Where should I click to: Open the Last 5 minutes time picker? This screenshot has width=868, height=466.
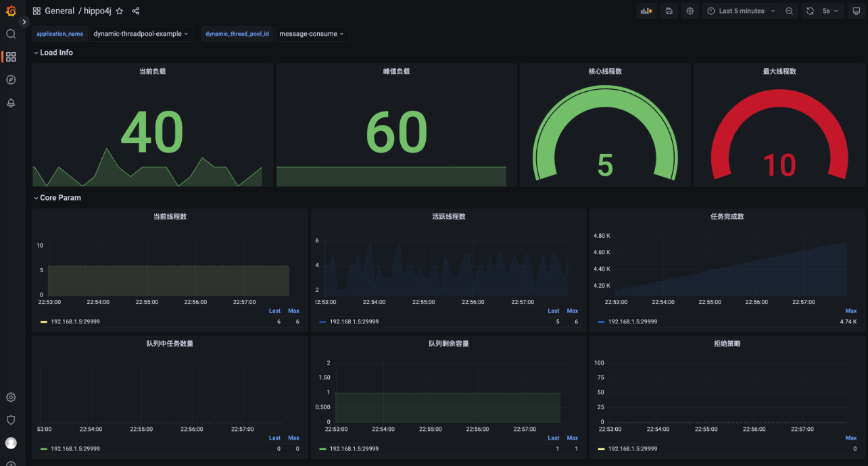click(x=741, y=11)
